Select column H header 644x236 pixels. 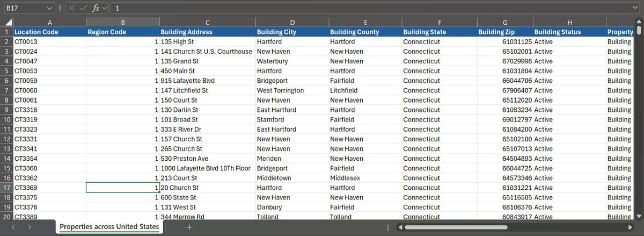click(569, 22)
